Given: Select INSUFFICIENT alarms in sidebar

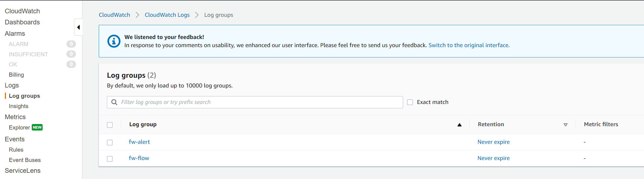Looking at the screenshot, I should 28,54.
